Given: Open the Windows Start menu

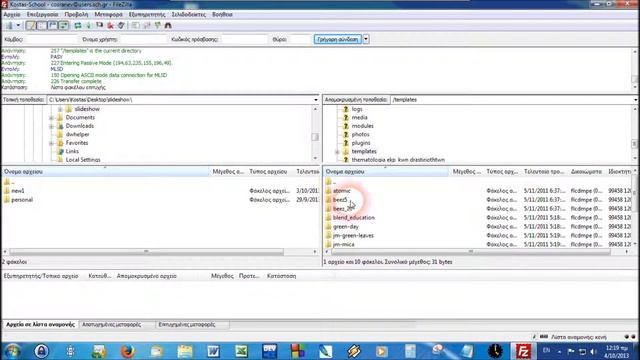Looking at the screenshot, I should [x=12, y=351].
